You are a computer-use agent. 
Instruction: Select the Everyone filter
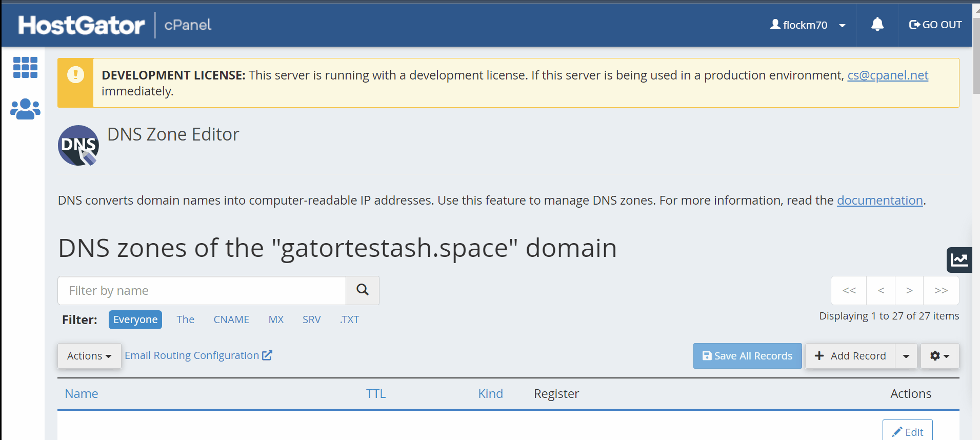click(135, 319)
